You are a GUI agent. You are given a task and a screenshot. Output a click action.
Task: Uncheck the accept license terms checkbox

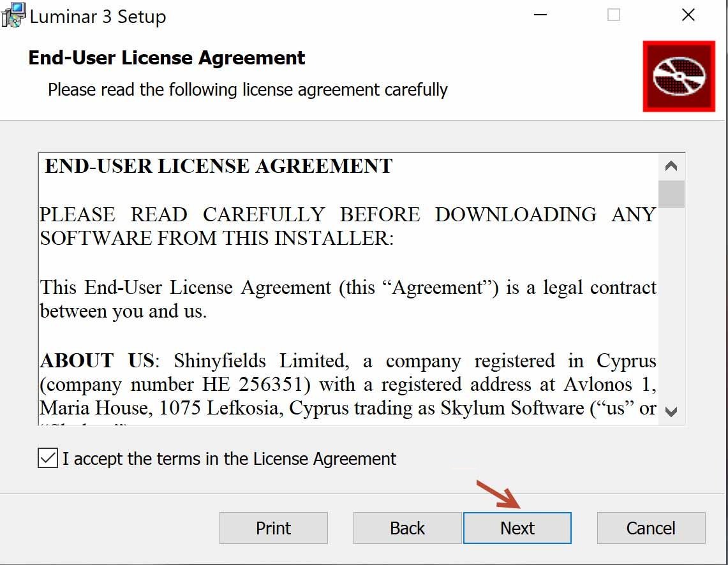click(48, 458)
